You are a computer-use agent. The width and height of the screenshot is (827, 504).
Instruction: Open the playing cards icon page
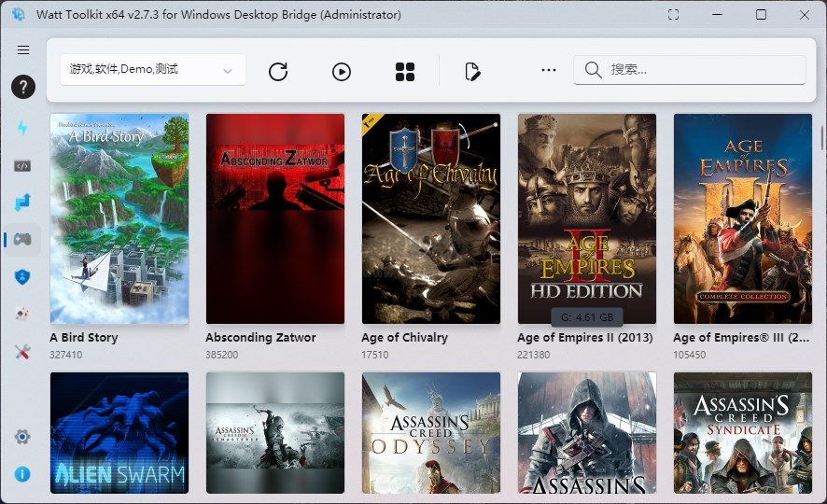pyautogui.click(x=22, y=315)
